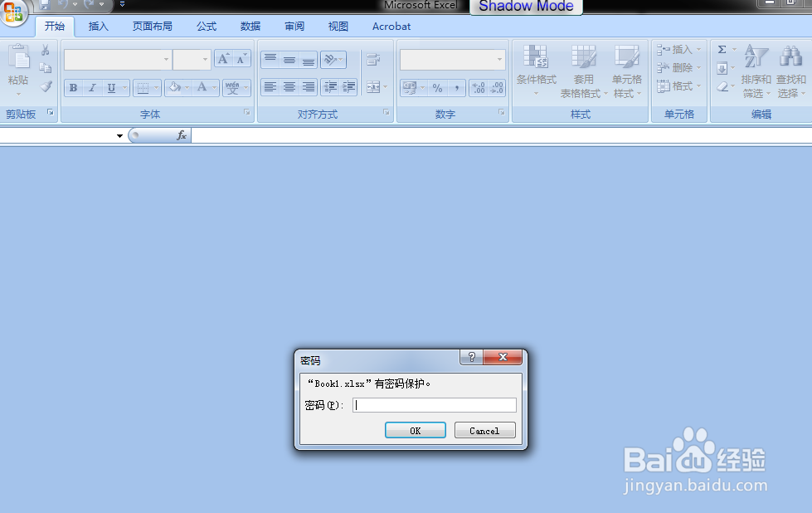Click the 密码 password input field
The height and width of the screenshot is (513, 812).
point(435,405)
